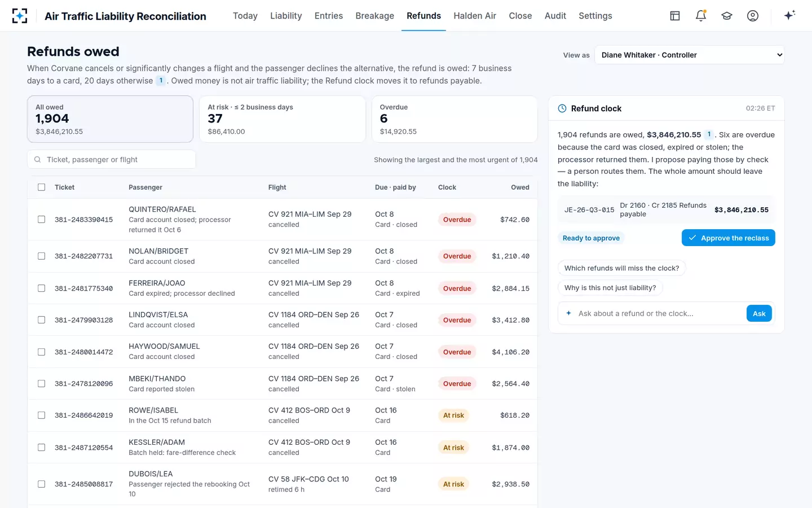Click Overdue badge for HAYWOOD/SAMUEL

click(x=457, y=352)
